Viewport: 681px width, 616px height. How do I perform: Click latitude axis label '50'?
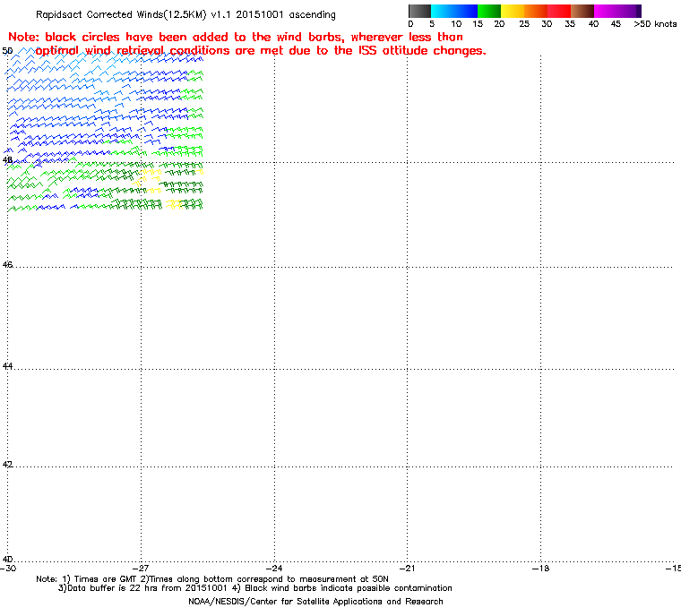pyautogui.click(x=7, y=51)
